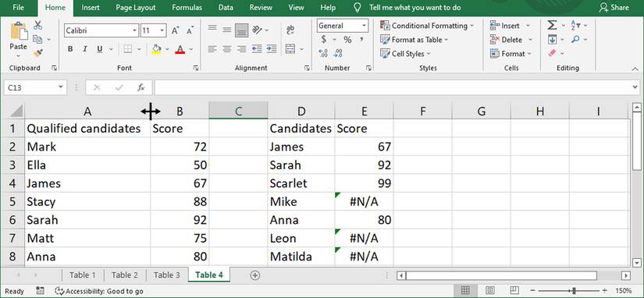Switch to the Data tab
This screenshot has height=298, width=644.
coord(226,7)
